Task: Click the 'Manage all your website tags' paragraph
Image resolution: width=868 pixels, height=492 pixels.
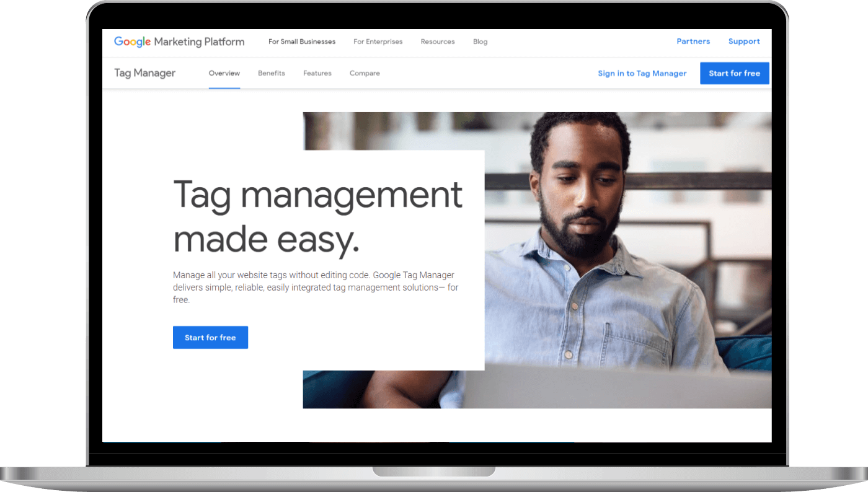Action: [x=316, y=288]
